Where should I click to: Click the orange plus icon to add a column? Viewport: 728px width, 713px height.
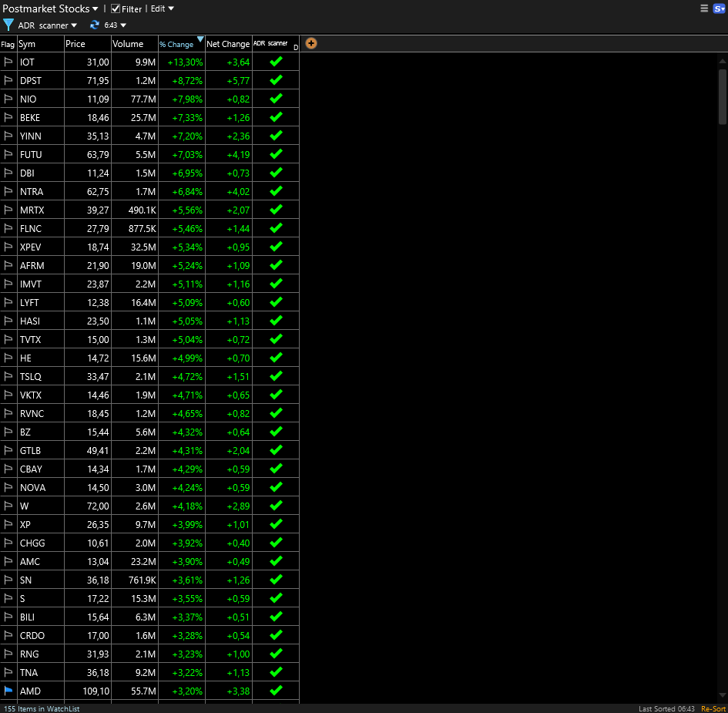click(x=311, y=43)
